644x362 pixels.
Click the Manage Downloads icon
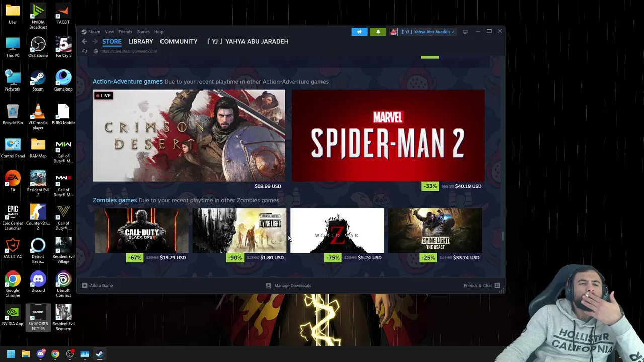coord(268,286)
